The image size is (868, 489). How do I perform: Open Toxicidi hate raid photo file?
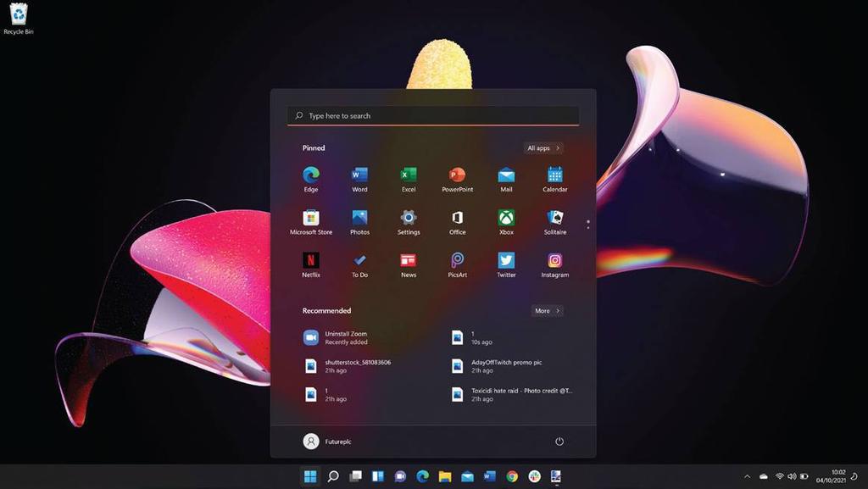point(512,394)
